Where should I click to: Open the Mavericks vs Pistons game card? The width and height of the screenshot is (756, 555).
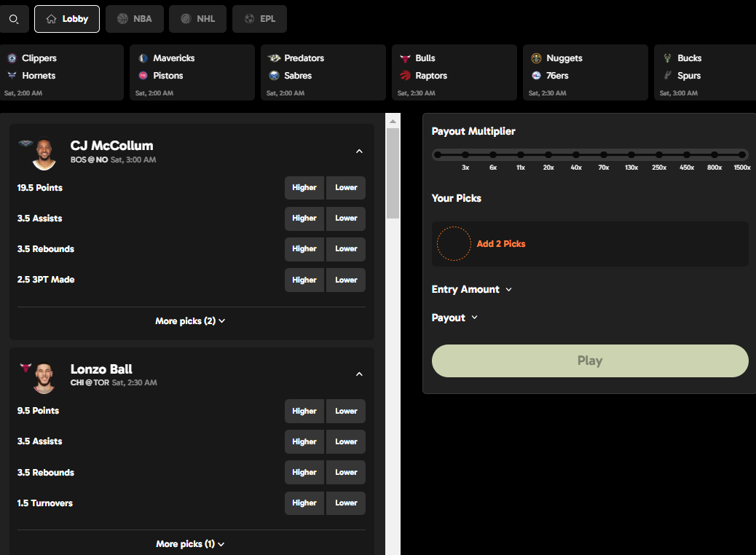[192, 73]
